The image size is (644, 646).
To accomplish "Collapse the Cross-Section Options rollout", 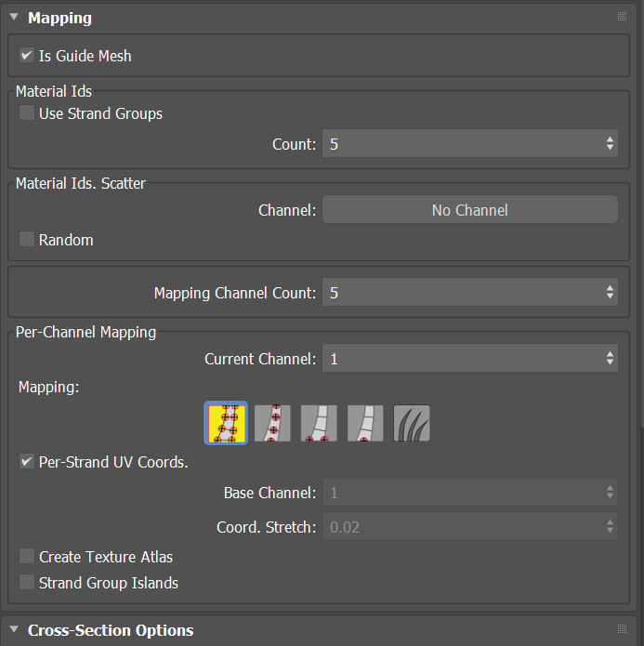I will (x=14, y=630).
